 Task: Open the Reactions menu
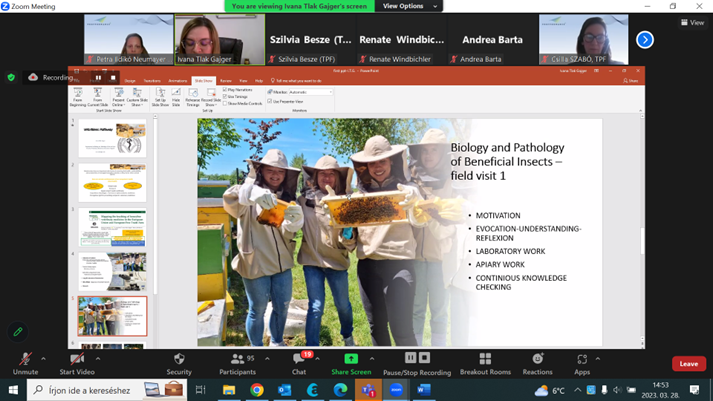click(537, 361)
